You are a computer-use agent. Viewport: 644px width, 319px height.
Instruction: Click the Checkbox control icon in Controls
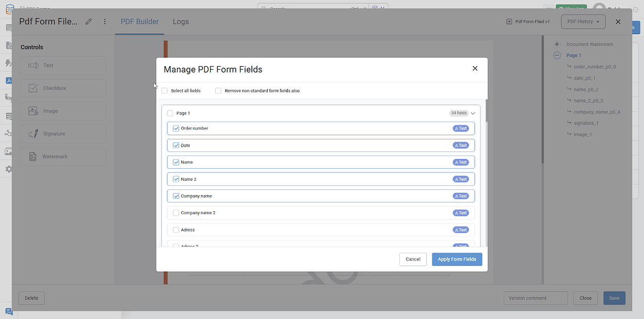(x=34, y=88)
